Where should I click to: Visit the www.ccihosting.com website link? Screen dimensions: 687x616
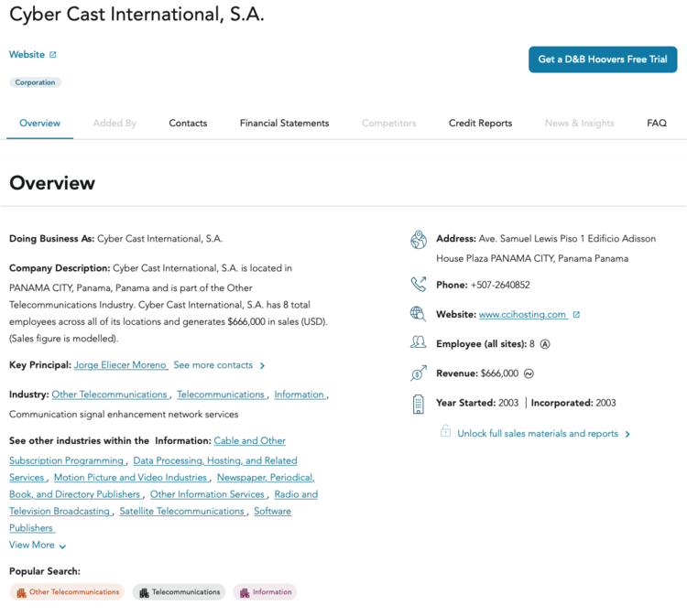pyautogui.click(x=522, y=314)
